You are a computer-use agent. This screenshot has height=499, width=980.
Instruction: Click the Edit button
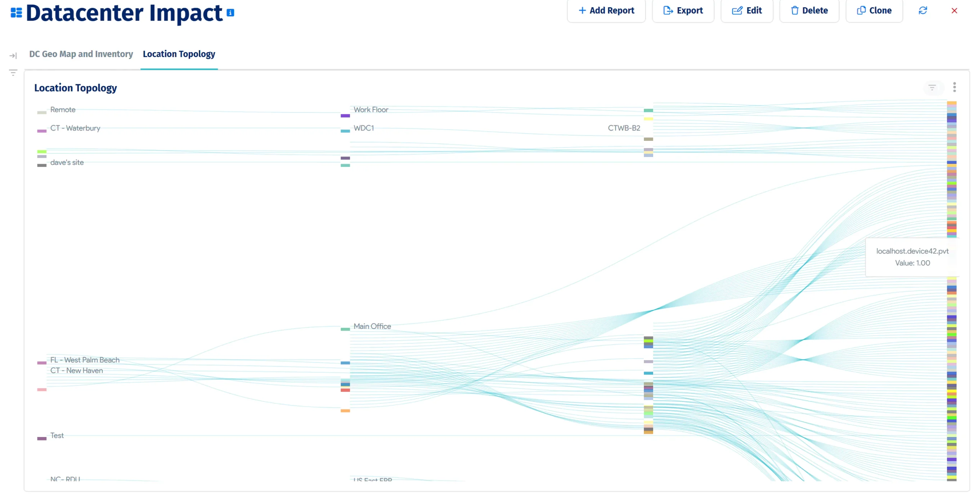(746, 10)
